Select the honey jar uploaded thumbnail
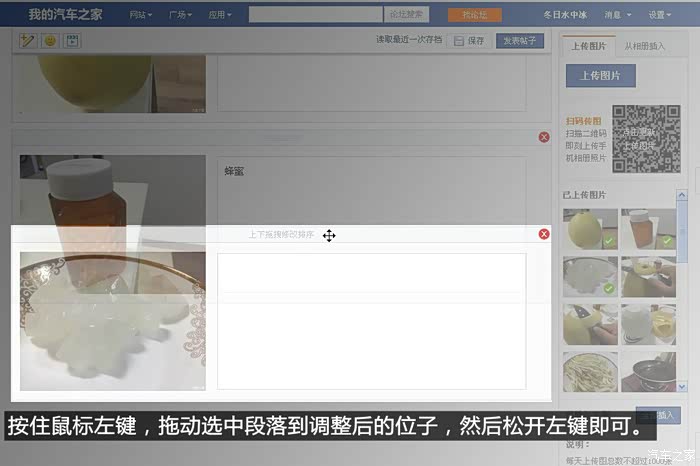700x466 pixels. 648,229
